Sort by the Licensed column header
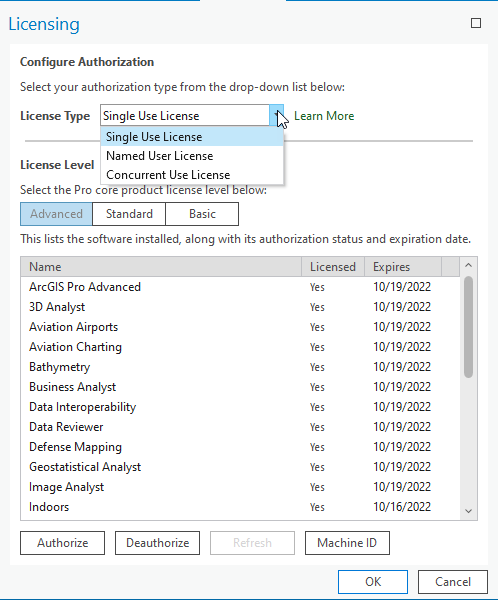This screenshot has height=600, width=498. 333,267
